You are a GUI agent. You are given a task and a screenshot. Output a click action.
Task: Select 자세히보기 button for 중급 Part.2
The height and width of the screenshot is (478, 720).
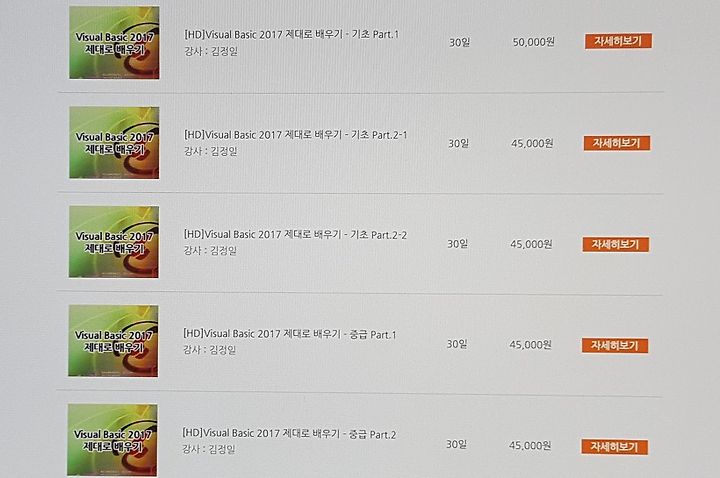click(614, 447)
